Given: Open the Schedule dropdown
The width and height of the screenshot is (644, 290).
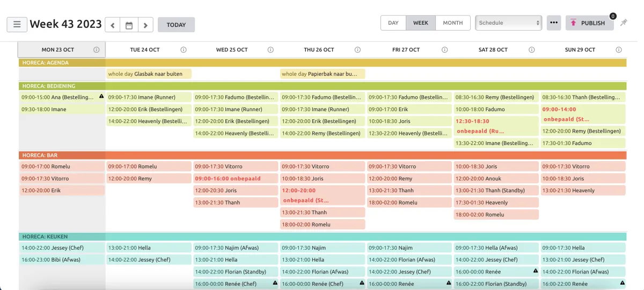Looking at the screenshot, I should (x=508, y=23).
